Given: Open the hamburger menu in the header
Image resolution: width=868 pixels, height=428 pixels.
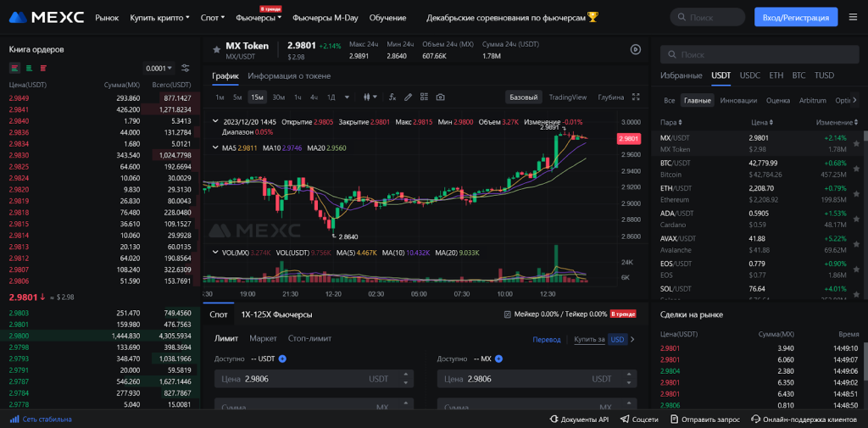Looking at the screenshot, I should click(853, 18).
